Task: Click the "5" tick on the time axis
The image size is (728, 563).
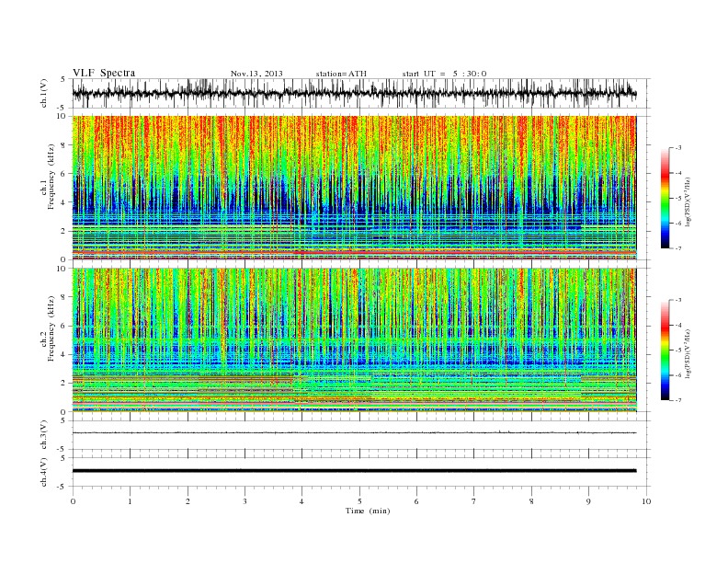Action: coord(359,501)
